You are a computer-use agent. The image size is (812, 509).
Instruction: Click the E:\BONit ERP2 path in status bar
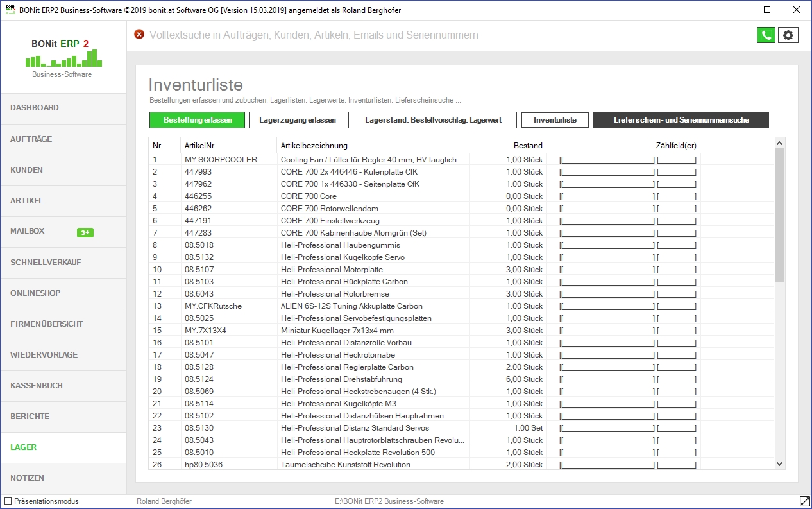389,501
